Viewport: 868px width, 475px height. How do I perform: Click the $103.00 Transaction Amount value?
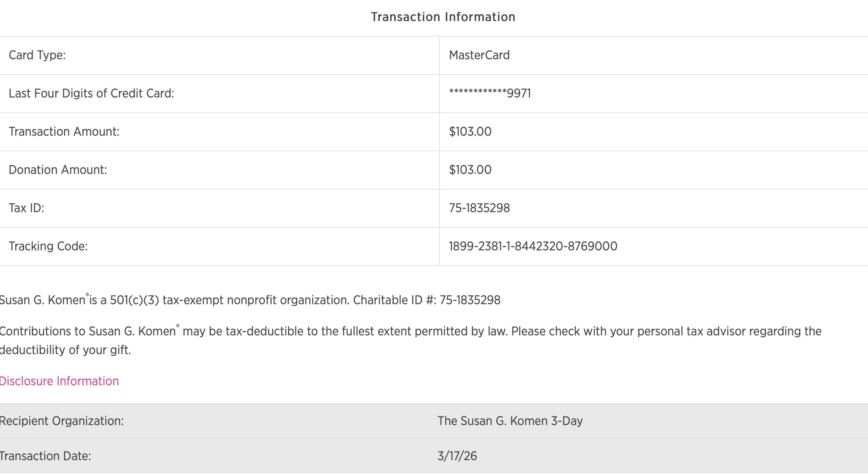click(470, 132)
